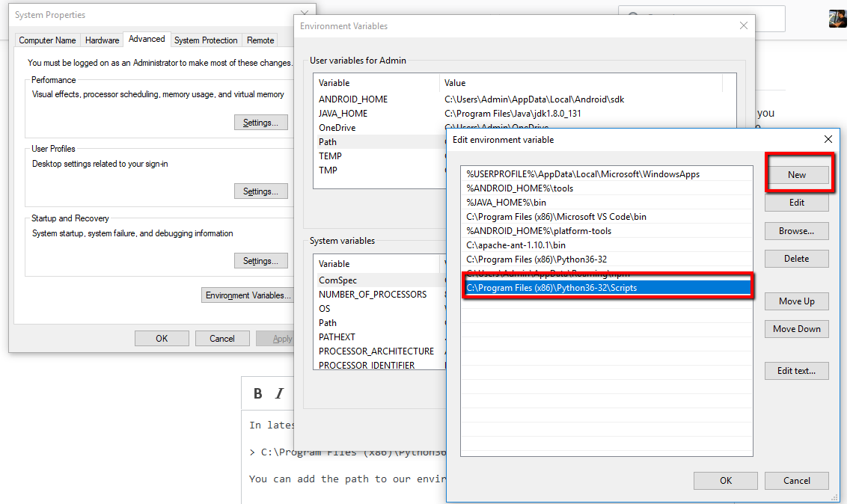Click Italic icon in the text editor

point(279,393)
